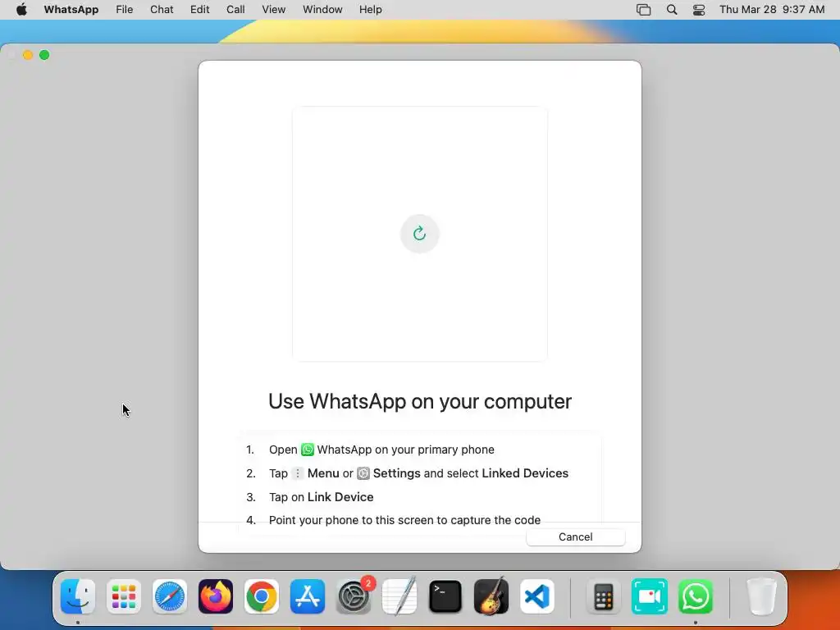Maximize the WhatsApp window with the green button
840x630 pixels.
44,55
